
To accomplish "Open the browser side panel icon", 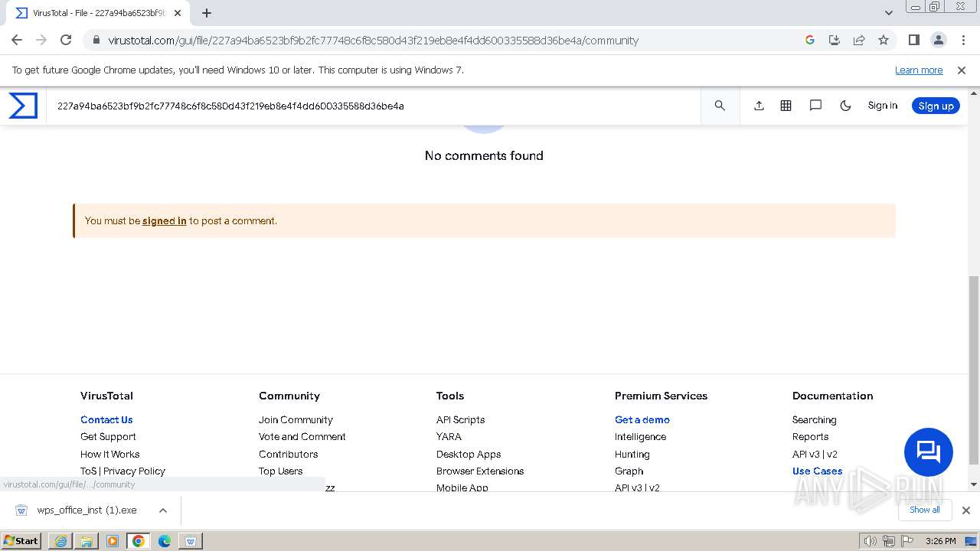I will click(913, 40).
